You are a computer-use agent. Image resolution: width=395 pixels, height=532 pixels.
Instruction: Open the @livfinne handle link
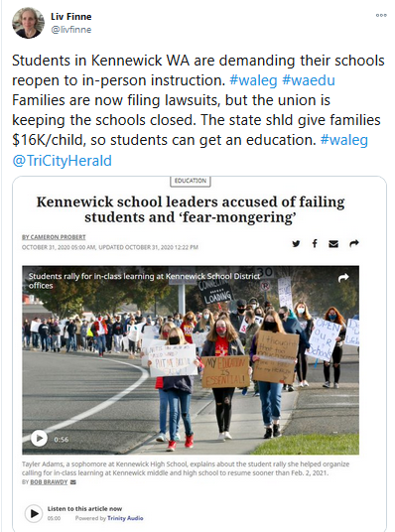[70, 30]
